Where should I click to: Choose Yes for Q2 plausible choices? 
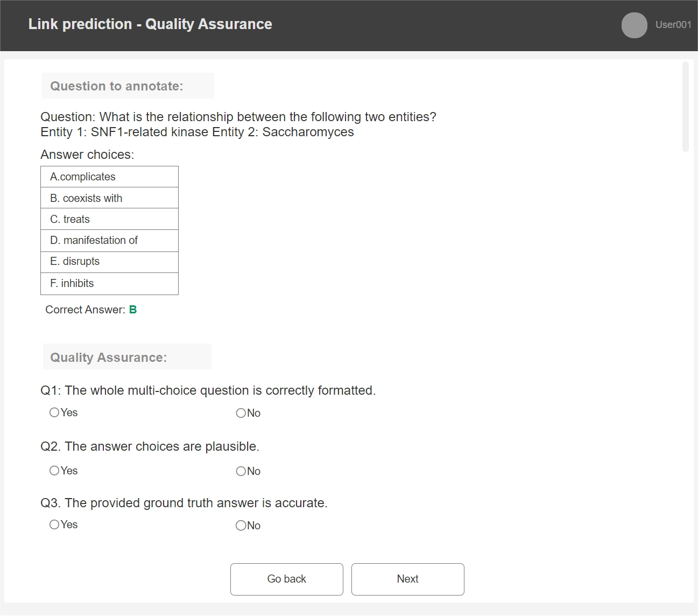[x=54, y=471]
